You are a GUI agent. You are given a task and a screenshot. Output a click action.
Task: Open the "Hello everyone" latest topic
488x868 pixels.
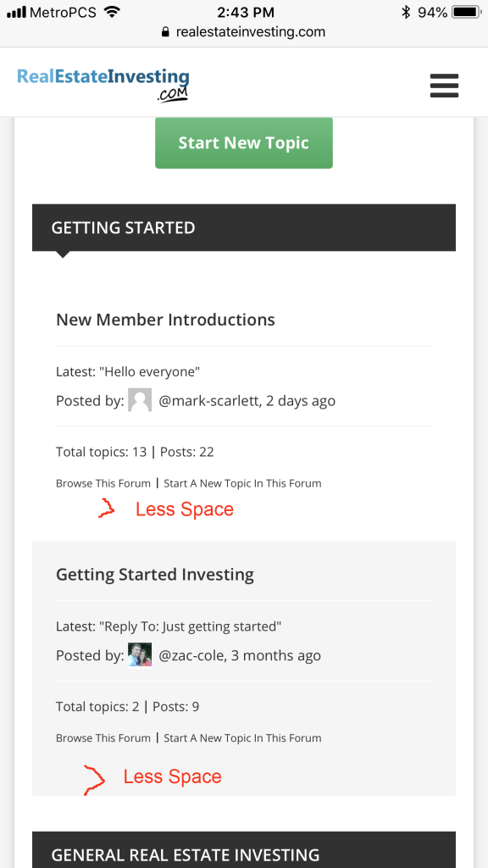pos(149,371)
